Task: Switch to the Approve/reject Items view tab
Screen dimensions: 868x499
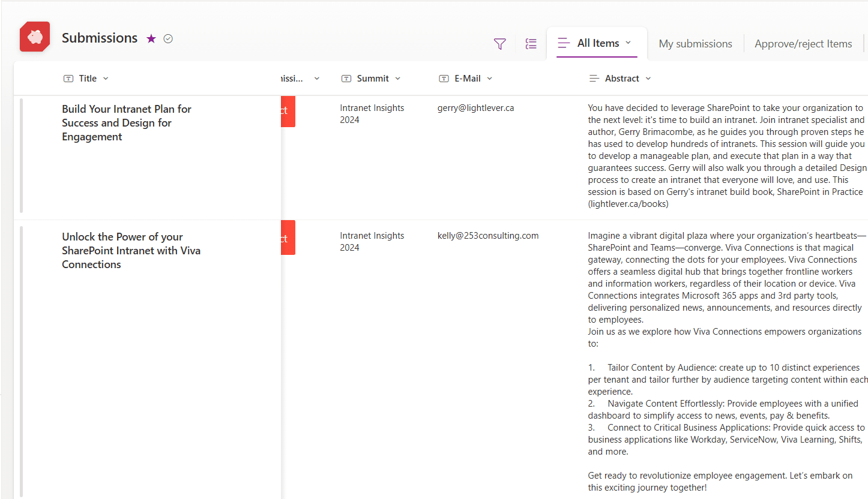Action: [x=803, y=44]
